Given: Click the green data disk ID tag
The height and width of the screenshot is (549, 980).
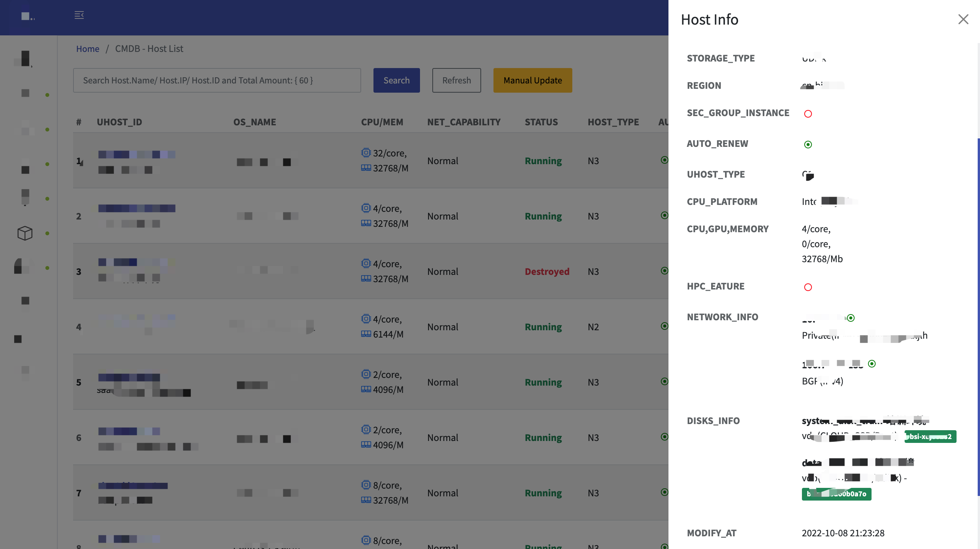Looking at the screenshot, I should pyautogui.click(x=837, y=494).
